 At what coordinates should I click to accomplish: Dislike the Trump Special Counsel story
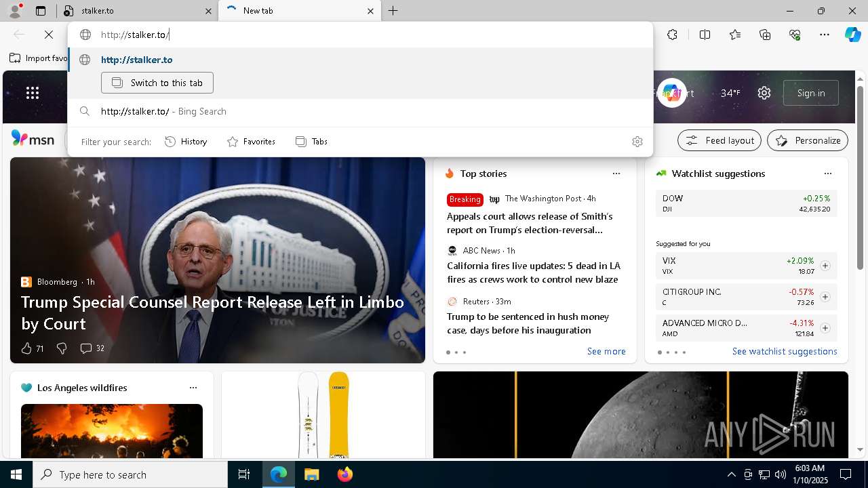coord(62,348)
